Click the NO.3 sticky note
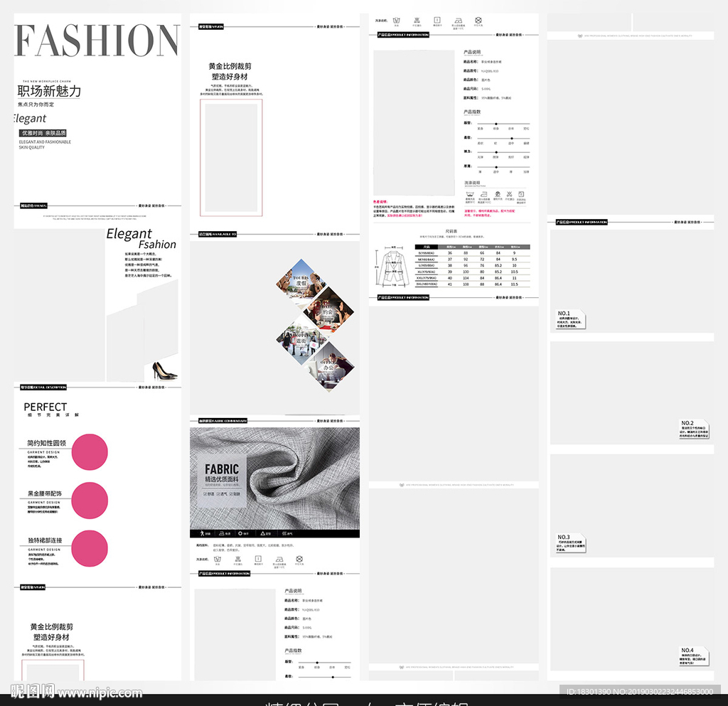This screenshot has height=706, width=728. [571, 543]
